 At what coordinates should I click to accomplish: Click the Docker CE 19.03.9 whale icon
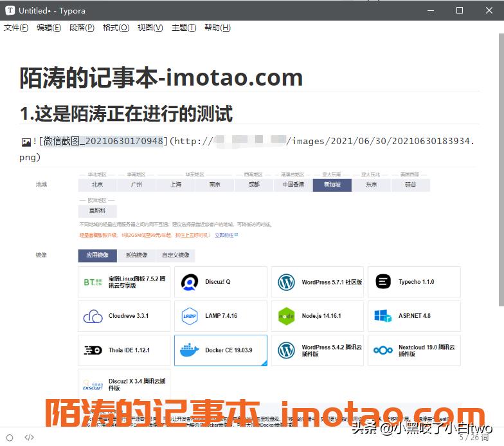[190, 350]
